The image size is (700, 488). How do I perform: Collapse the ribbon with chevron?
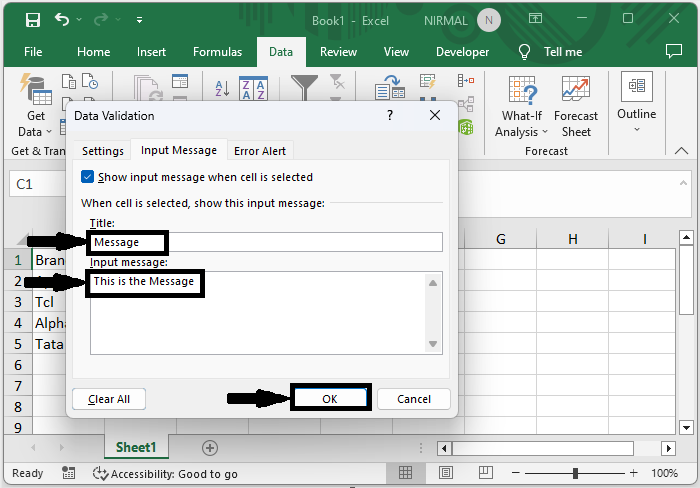click(681, 150)
